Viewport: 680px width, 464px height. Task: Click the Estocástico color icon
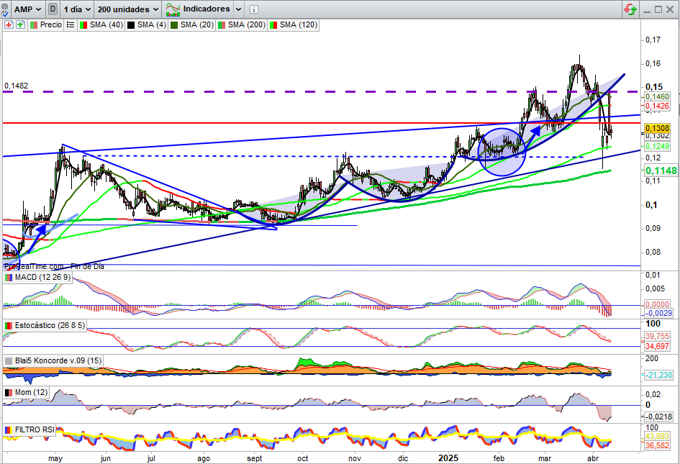(8, 325)
